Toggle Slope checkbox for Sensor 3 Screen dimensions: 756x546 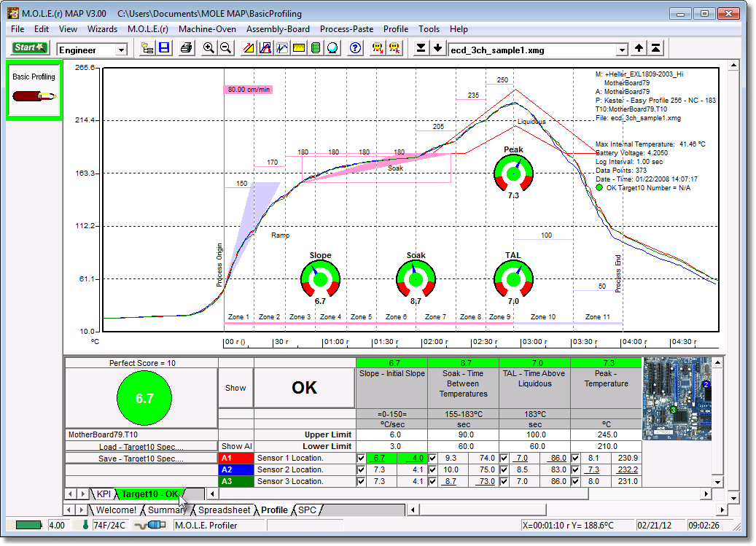coord(361,481)
